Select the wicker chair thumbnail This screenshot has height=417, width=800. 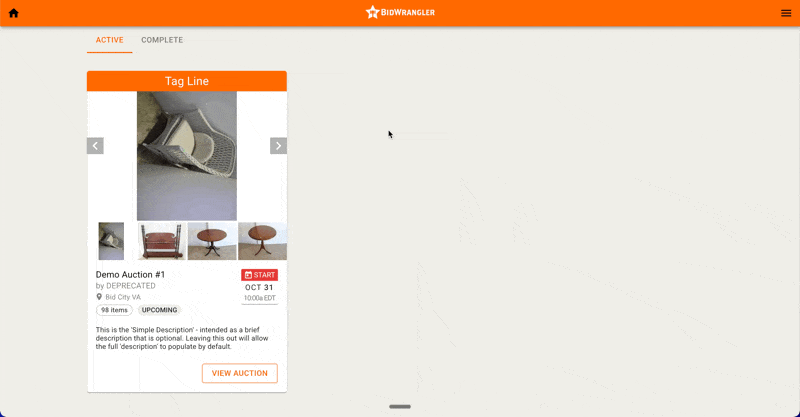[x=111, y=241]
